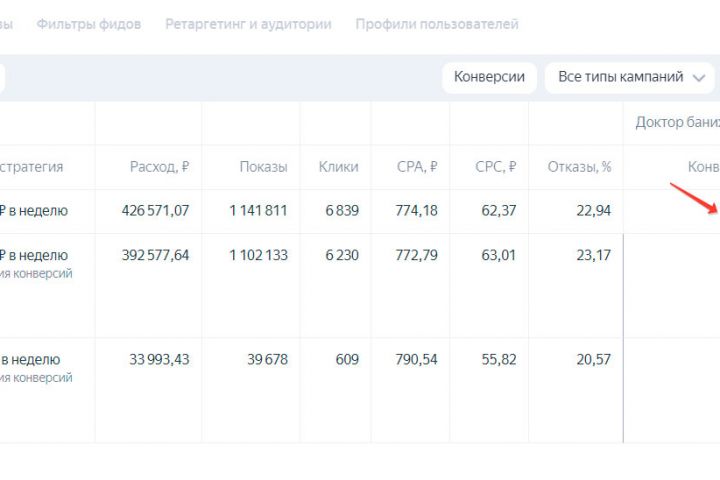Click the bounce rate cell 22,94
This screenshot has height=480, width=720.
pos(589,211)
